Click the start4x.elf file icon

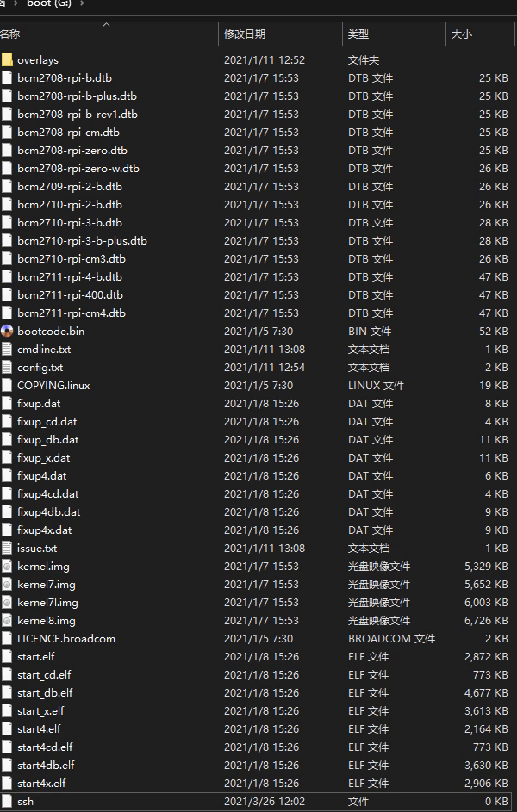pos(7,784)
